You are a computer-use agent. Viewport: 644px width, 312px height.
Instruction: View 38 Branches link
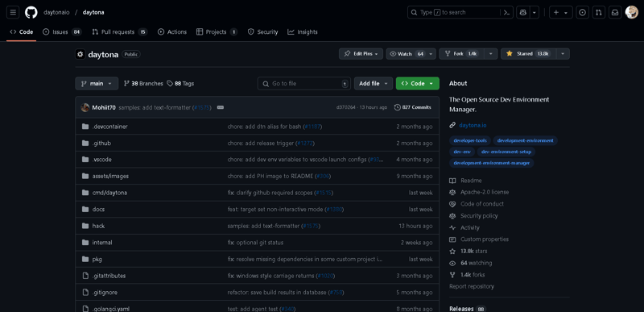[143, 84]
